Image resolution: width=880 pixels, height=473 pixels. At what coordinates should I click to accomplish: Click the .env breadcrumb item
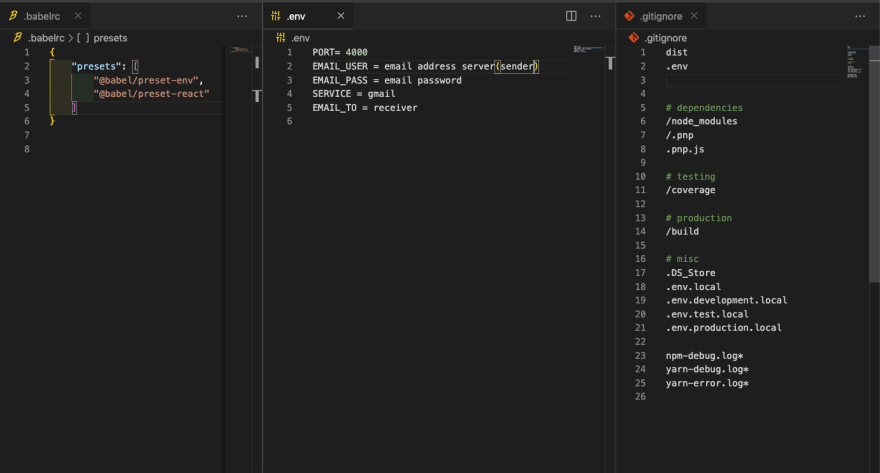pos(300,38)
